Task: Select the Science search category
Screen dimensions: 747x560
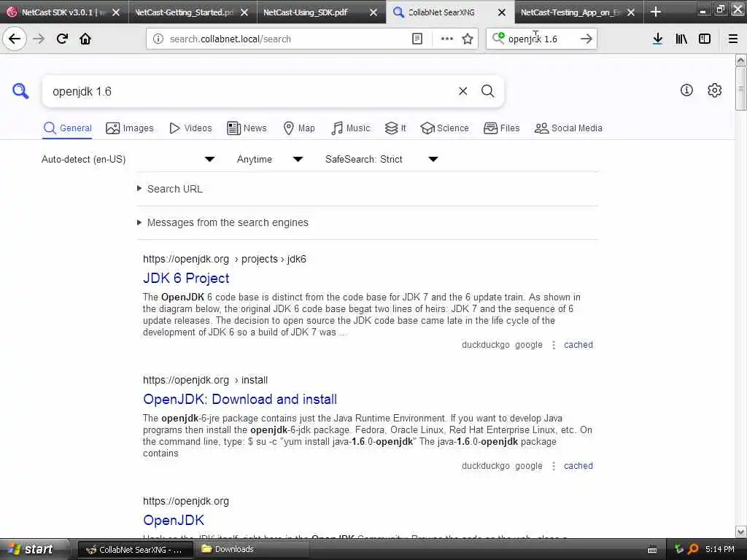Action: (x=444, y=128)
